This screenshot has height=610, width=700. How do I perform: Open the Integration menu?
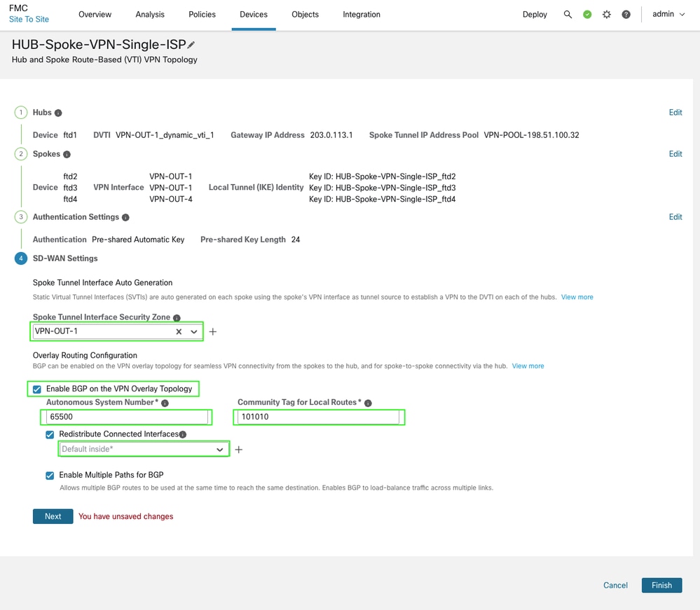point(362,14)
